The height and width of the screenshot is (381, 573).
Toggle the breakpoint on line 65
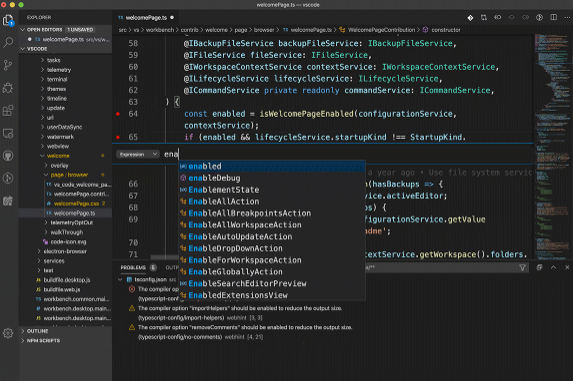click(118, 137)
